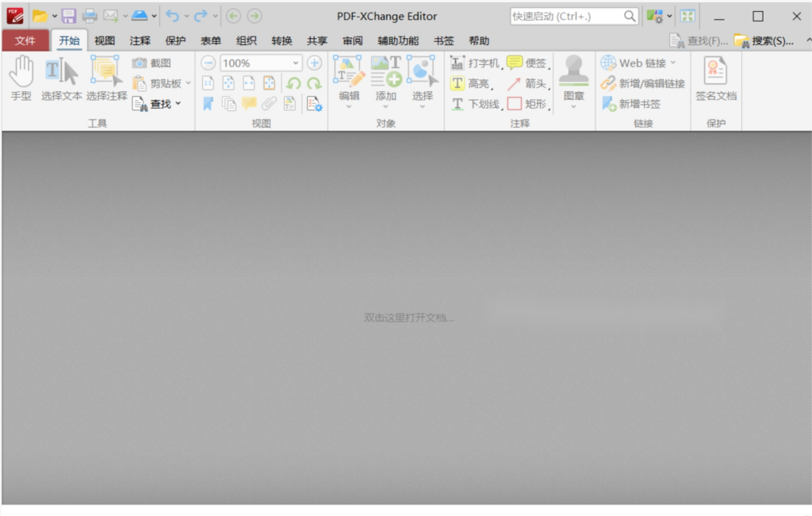Image resolution: width=812 pixels, height=516 pixels.
Task: Click the zoom out minus button
Action: [x=208, y=63]
